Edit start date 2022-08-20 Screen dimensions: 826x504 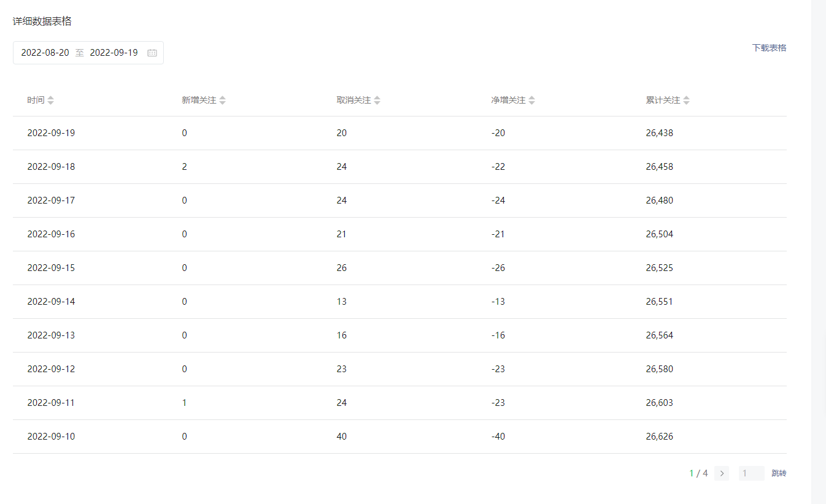[45, 53]
